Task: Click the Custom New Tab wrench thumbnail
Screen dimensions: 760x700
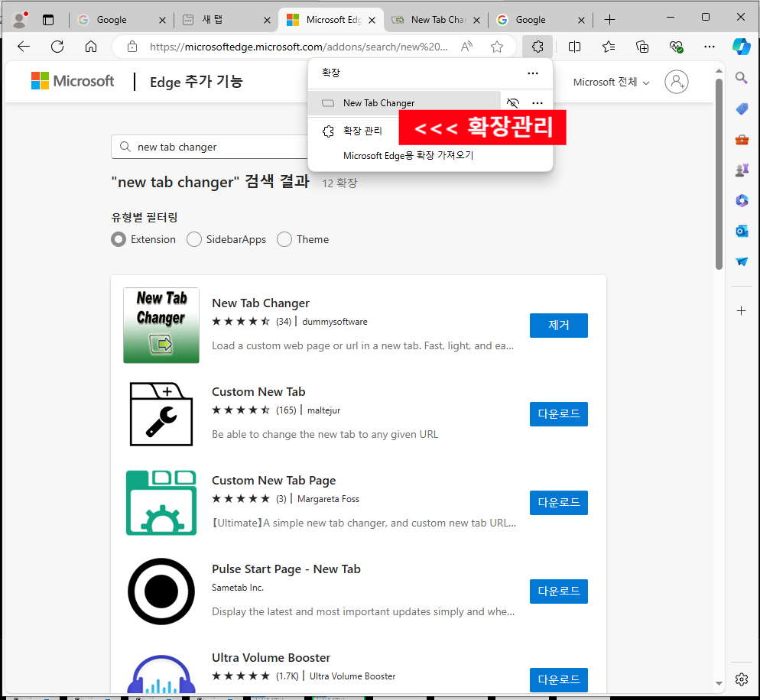Action: (161, 413)
